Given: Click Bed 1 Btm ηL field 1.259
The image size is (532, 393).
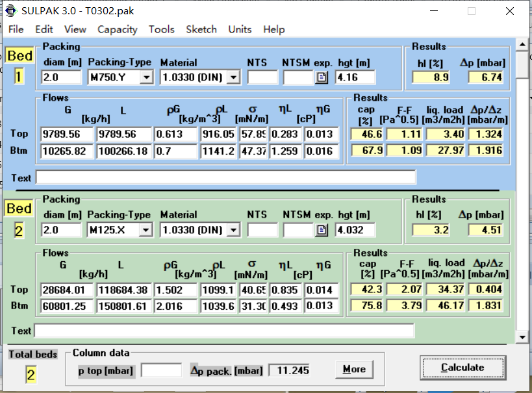Looking at the screenshot, I should coord(286,151).
